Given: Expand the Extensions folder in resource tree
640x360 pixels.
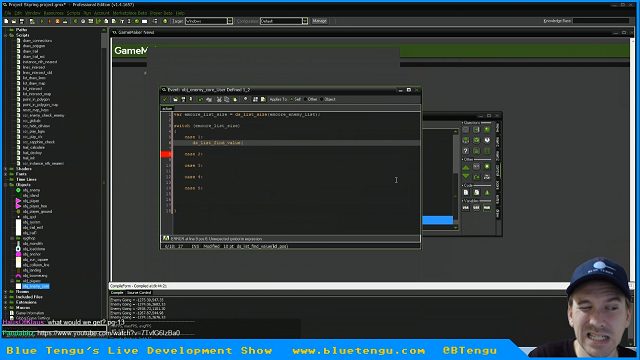Looking at the screenshot, I should coord(6,302).
